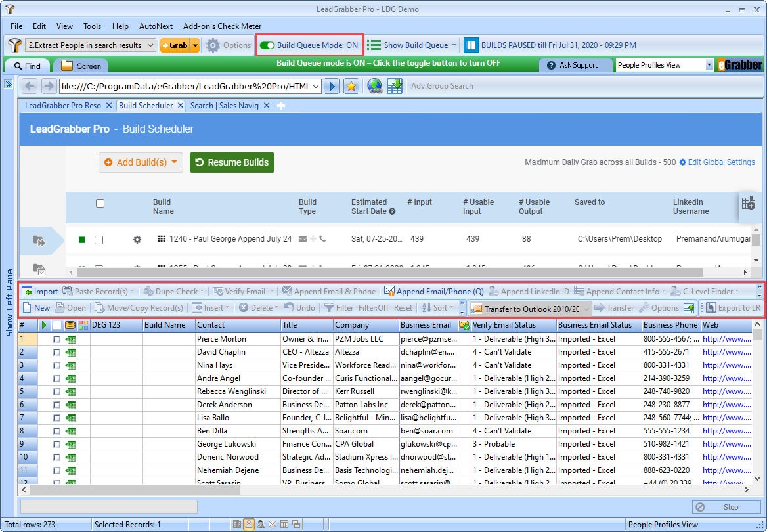This screenshot has width=767, height=532.
Task: Click the Export to LR icon
Action: (x=711, y=308)
